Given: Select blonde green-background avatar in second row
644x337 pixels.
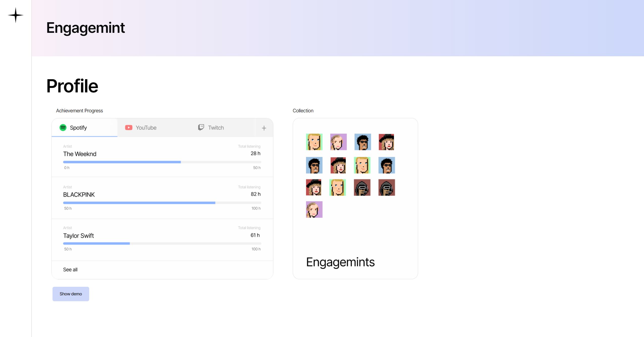Looking at the screenshot, I should [x=362, y=165].
